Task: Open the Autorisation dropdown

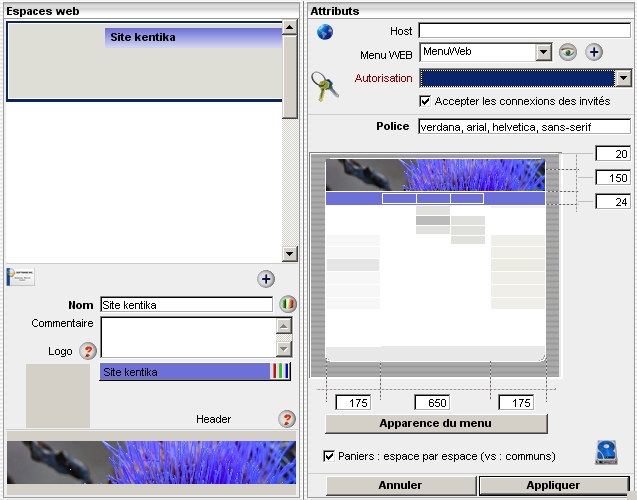Action: point(624,78)
